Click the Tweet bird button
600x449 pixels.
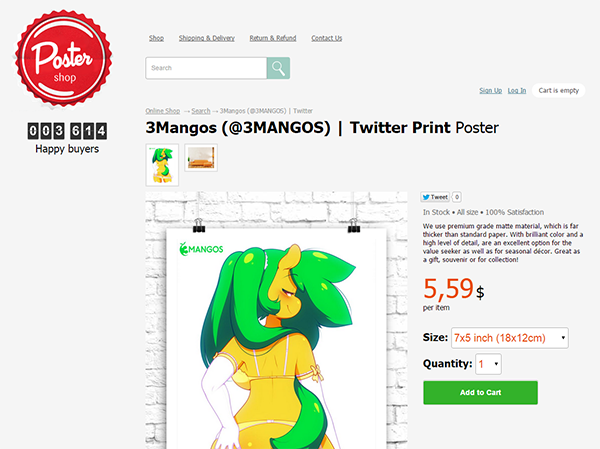click(x=435, y=197)
